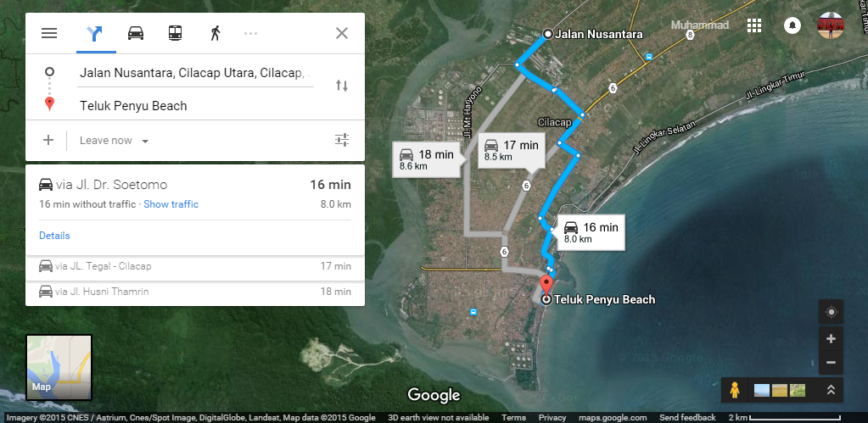Open notifications bell icon
This screenshot has height=423, width=868.
click(792, 25)
